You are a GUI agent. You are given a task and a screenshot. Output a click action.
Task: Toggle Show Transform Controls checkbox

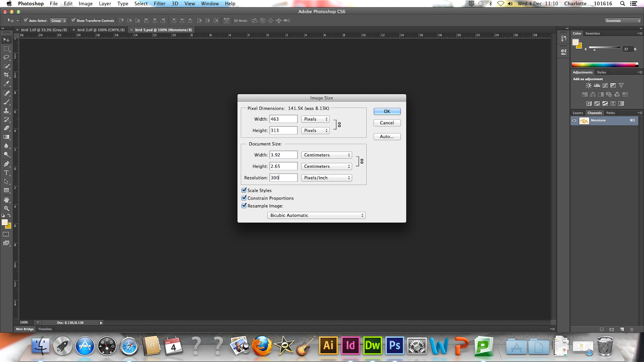(73, 21)
